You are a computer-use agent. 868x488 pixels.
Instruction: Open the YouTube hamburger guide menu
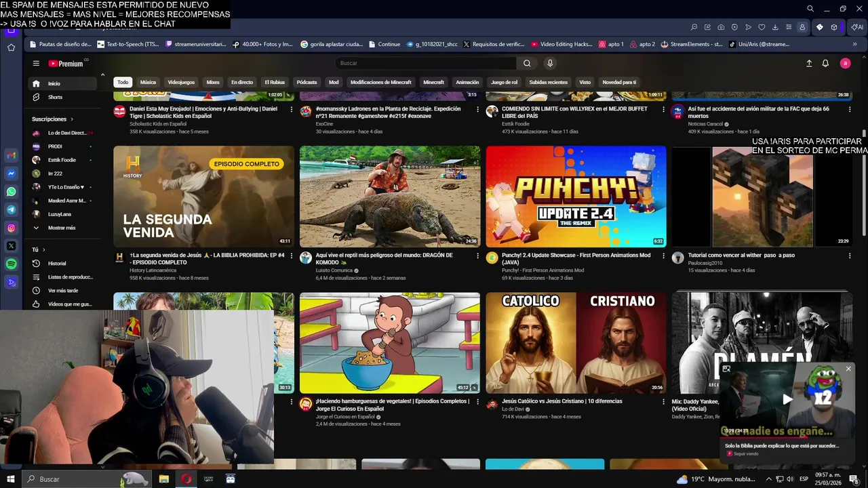pos(36,63)
